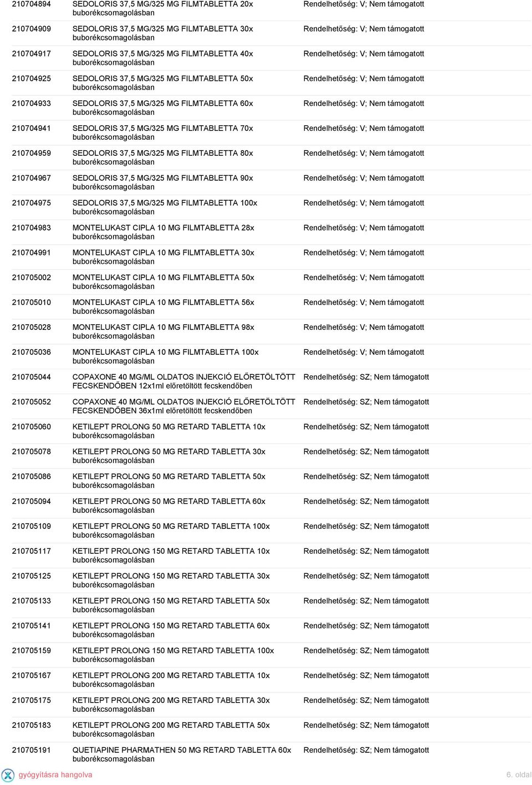
Task: Select product code 210704894
Action: pos(32,4)
